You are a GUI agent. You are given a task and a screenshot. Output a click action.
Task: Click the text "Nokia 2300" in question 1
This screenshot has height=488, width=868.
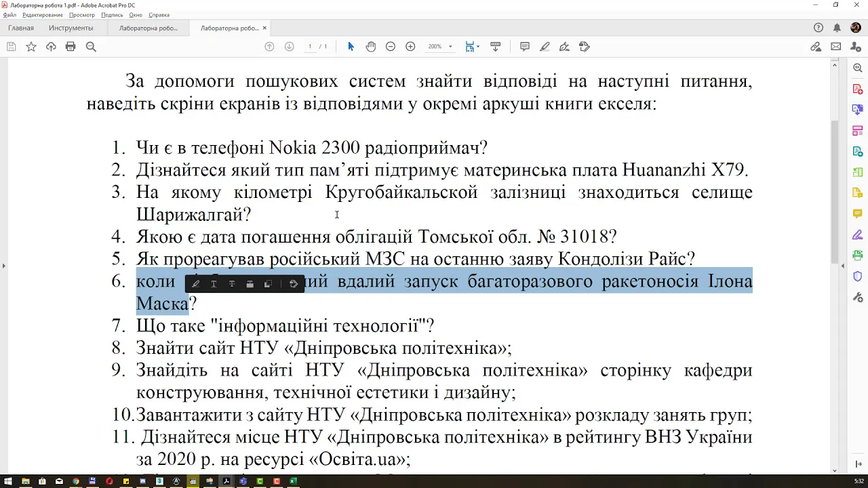314,148
